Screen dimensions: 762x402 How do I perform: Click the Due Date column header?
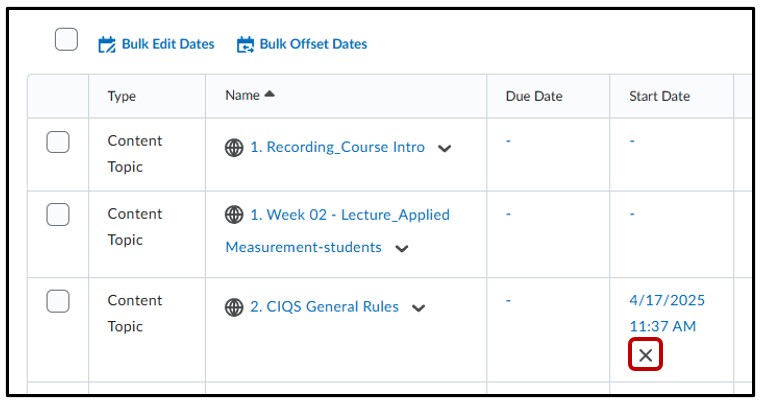(x=534, y=96)
